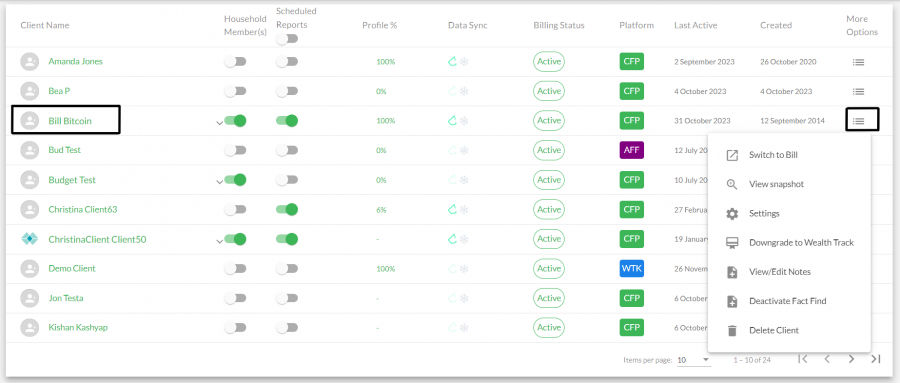Open the Bill Bitcoin client link
This screenshot has height=383, width=900.
click(x=70, y=121)
